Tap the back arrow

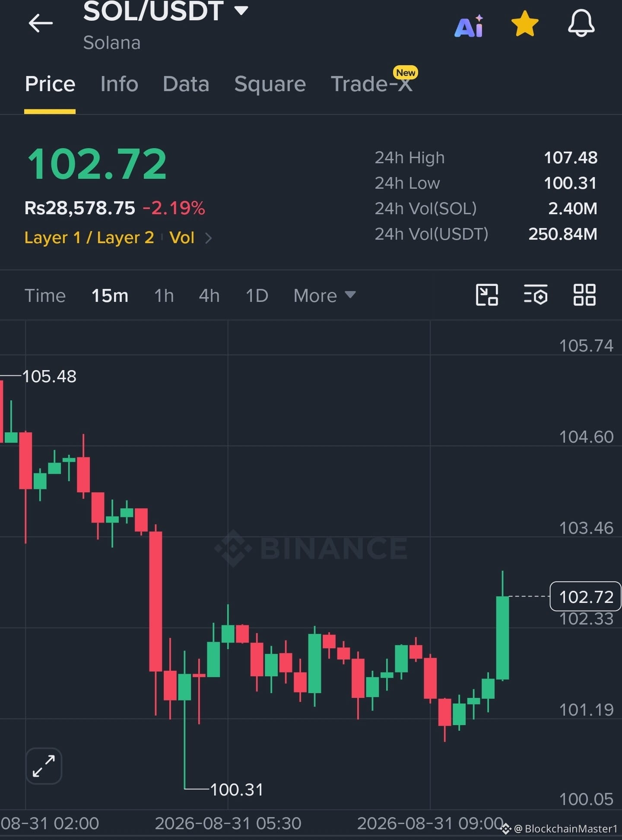tap(41, 23)
